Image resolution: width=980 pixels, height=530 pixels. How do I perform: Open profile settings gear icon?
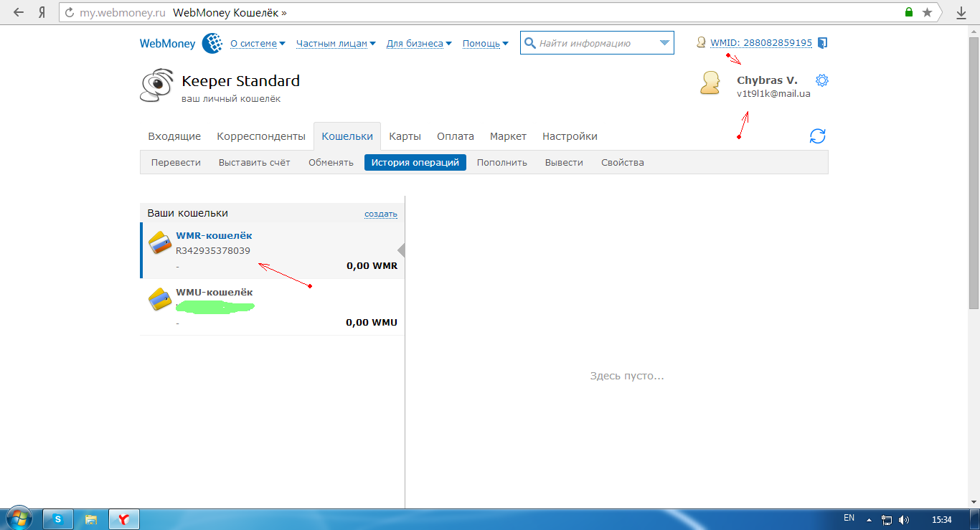click(x=822, y=80)
